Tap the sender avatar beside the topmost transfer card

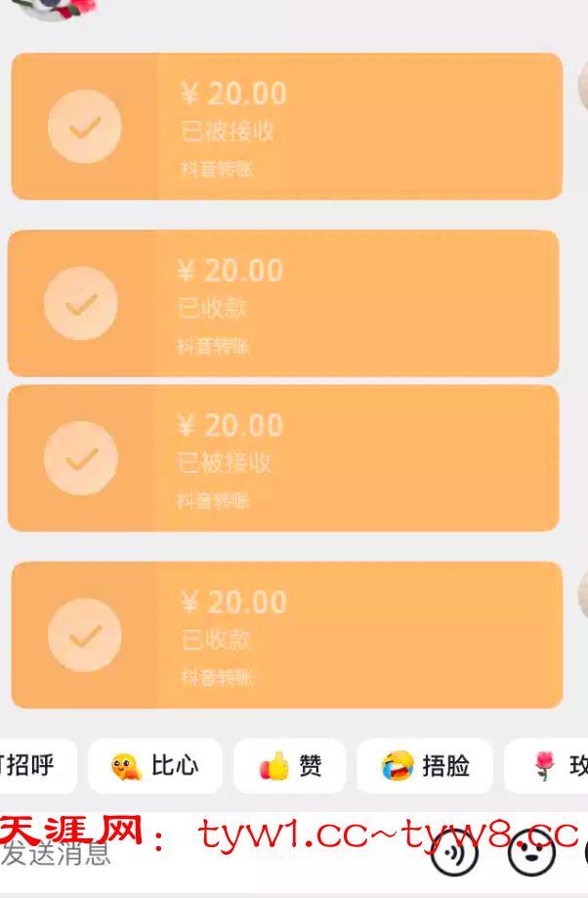pos(583,86)
